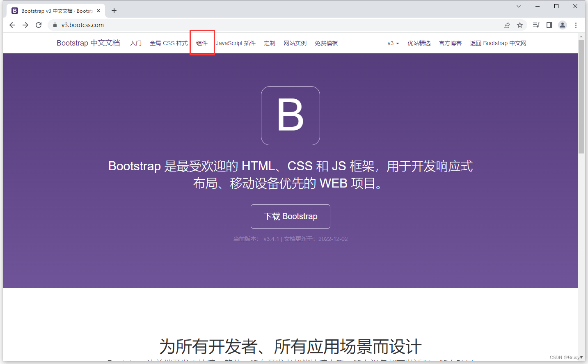Screen dimensions: 588x364
Task: Click the page vertical scrollbar thumb
Action: (581, 97)
